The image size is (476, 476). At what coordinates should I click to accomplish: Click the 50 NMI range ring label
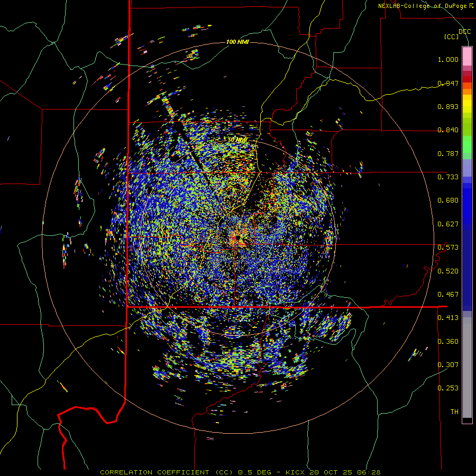[x=237, y=140]
